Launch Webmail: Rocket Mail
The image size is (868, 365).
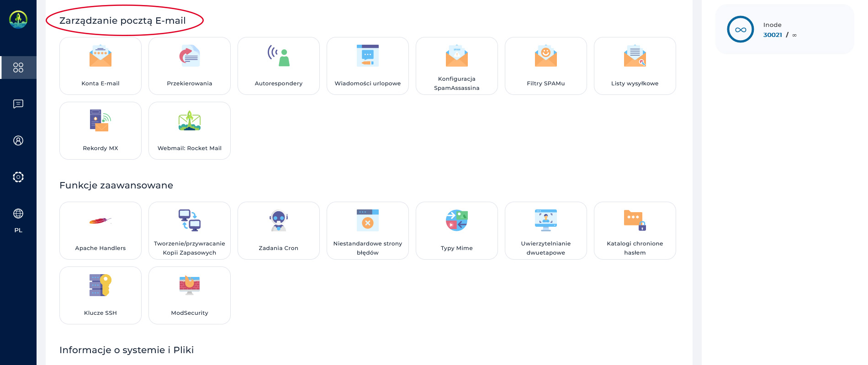(x=190, y=130)
